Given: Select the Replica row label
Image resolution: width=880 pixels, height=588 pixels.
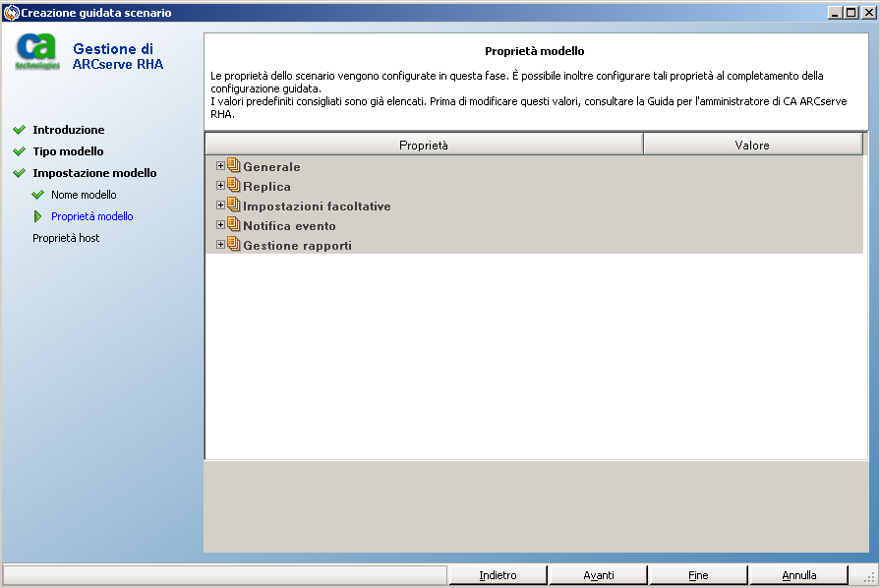Looking at the screenshot, I should tap(266, 186).
